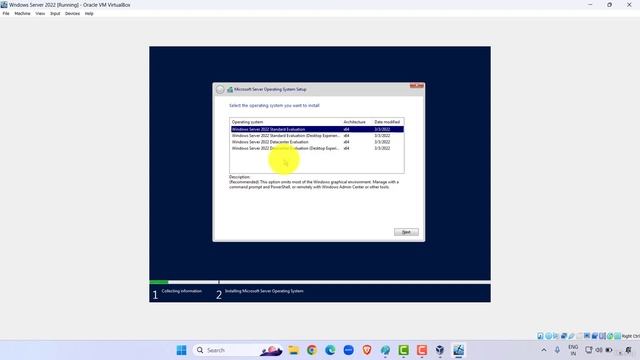Screen dimensions: 640x360
Task: Select Windows Server 2022 Standard Evaluation row
Action: click(317, 129)
